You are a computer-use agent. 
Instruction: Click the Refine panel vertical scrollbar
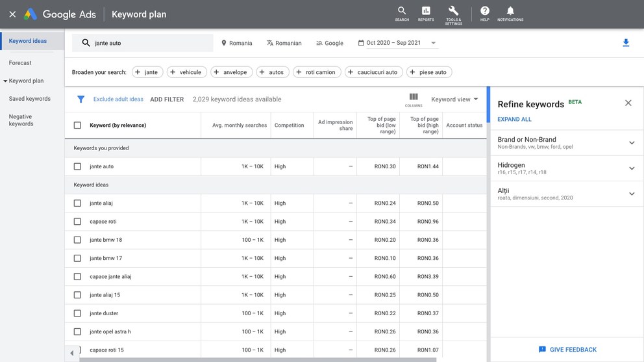click(488, 105)
